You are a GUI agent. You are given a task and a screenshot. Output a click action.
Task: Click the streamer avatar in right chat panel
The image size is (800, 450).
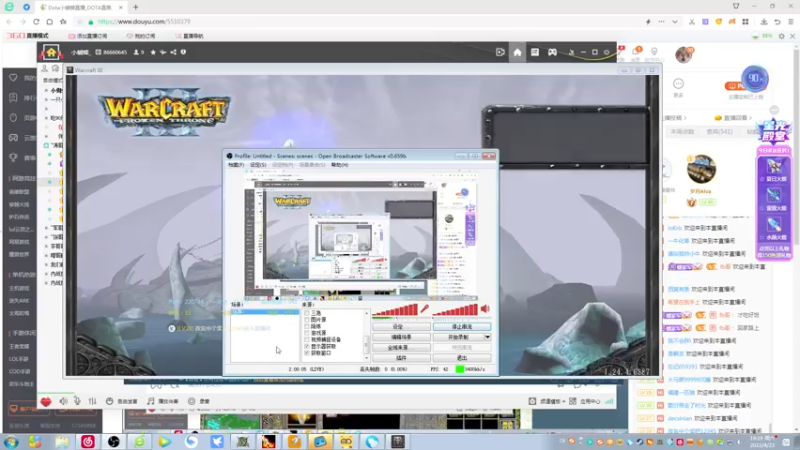click(701, 169)
